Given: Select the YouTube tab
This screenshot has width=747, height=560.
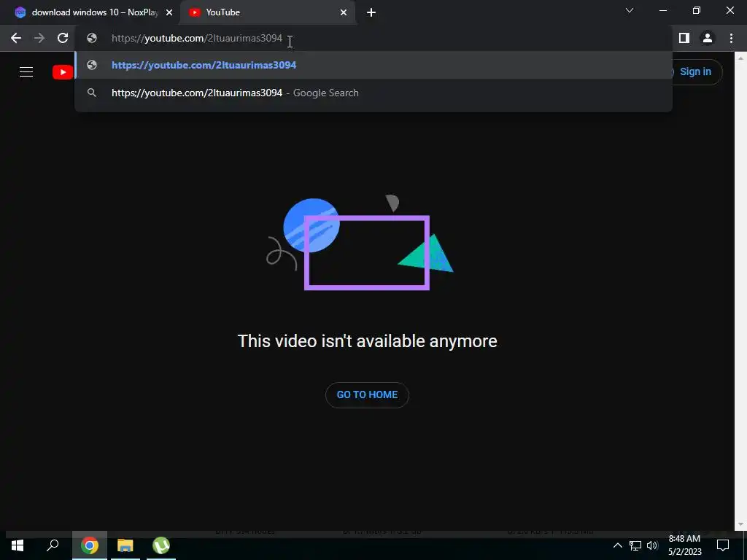Looking at the screenshot, I should click(x=268, y=12).
